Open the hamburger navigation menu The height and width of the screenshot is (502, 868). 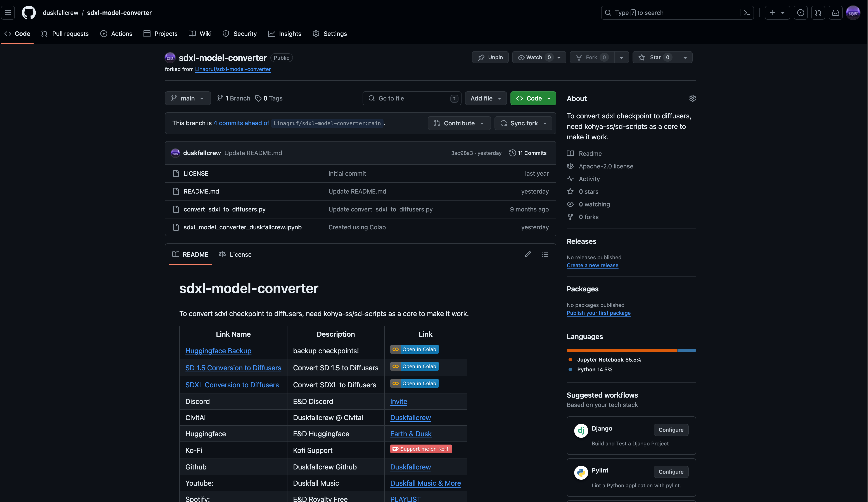click(8, 13)
